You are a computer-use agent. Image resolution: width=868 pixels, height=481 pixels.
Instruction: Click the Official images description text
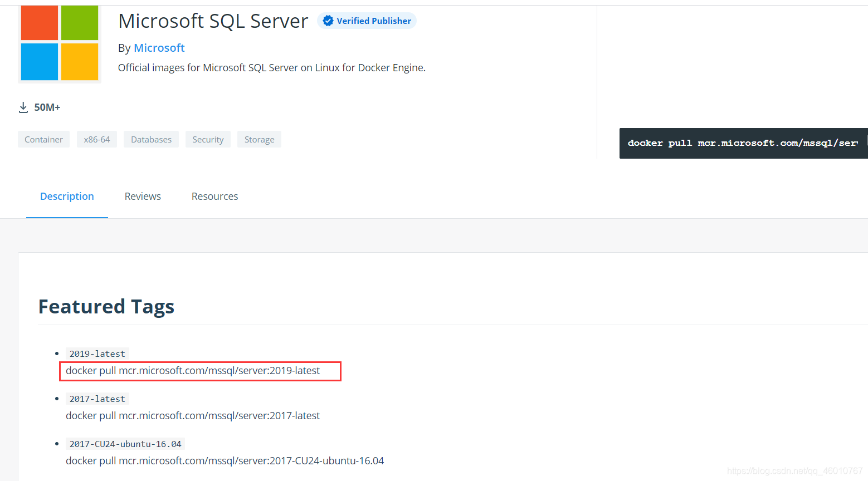pyautogui.click(x=272, y=68)
